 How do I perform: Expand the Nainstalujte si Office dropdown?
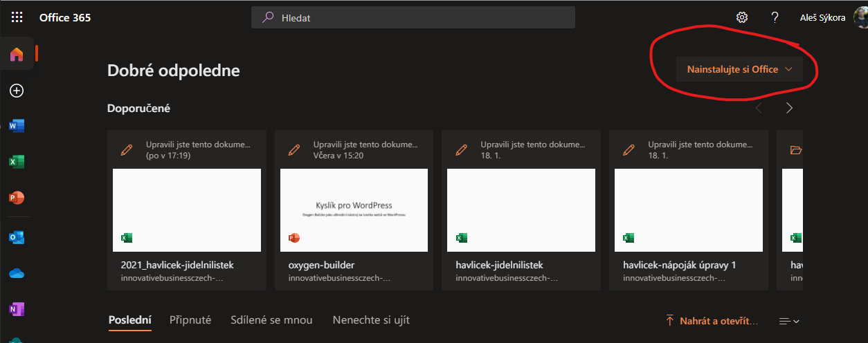coord(739,69)
